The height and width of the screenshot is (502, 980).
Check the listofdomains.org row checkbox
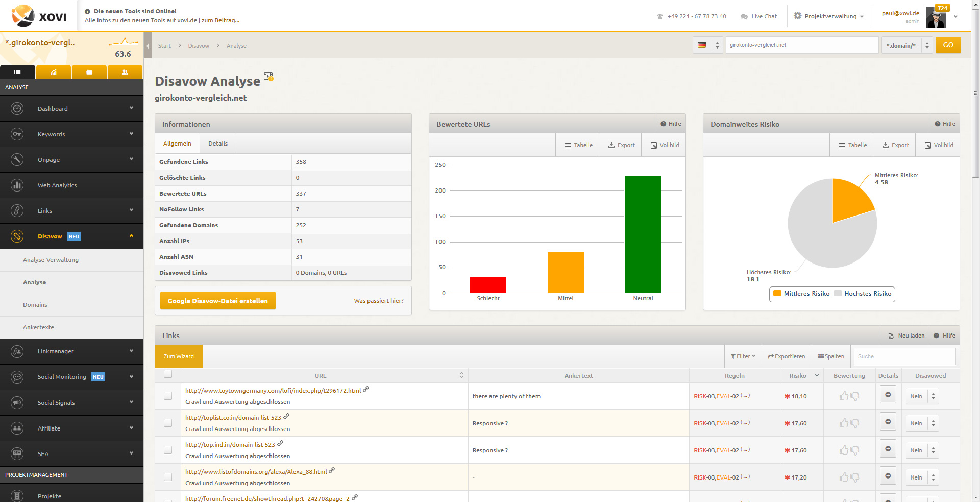(x=168, y=477)
